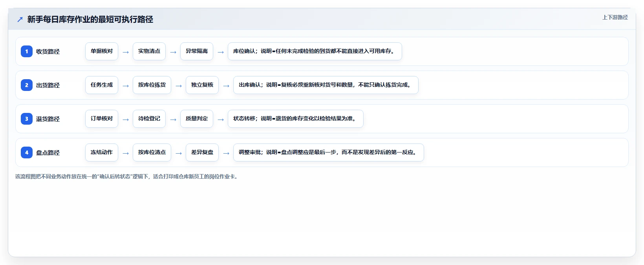The image size is (644, 265).
Task: Click the 出库确认 explanation box
Action: point(326,85)
